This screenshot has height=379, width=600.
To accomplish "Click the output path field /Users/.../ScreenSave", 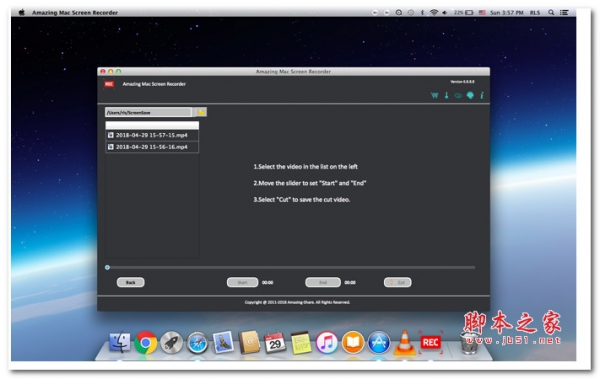I will pos(148,112).
